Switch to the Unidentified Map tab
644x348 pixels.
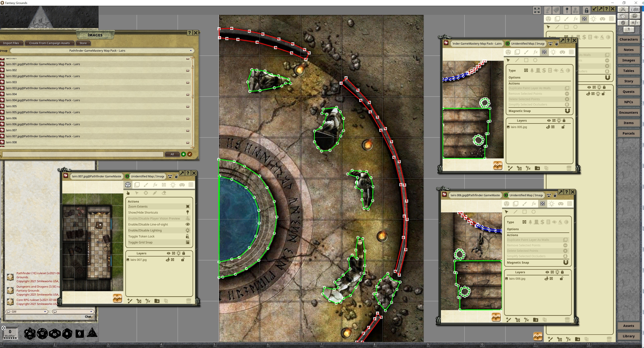click(x=147, y=176)
